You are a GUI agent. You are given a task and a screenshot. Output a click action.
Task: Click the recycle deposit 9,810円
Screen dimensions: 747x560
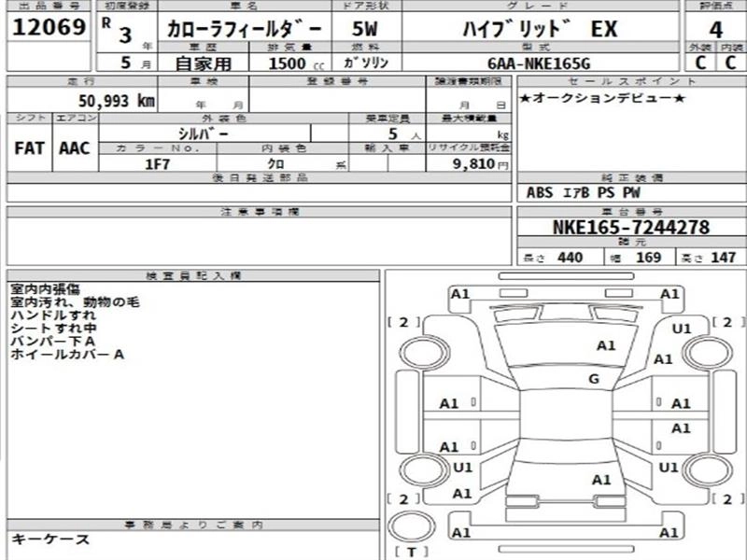(481, 164)
